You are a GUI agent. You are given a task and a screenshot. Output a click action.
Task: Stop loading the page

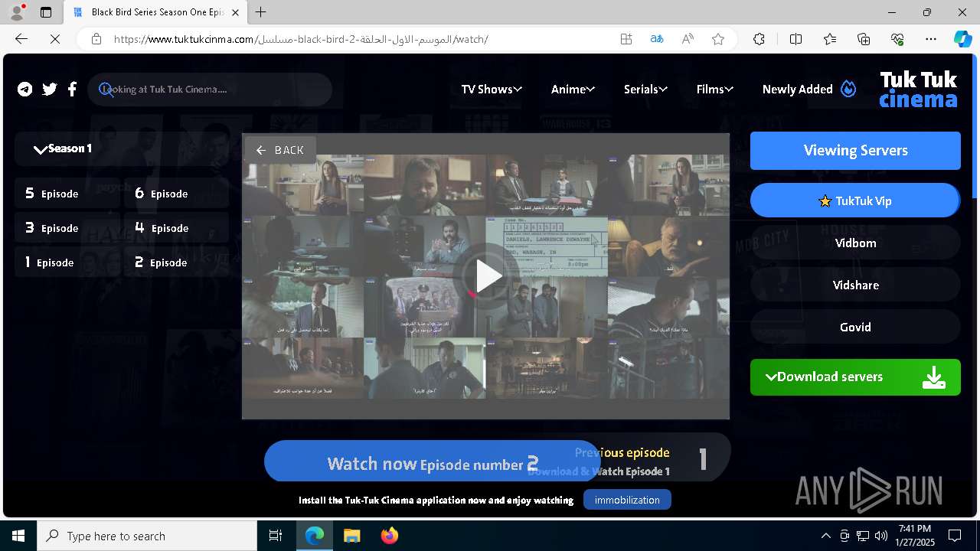(55, 39)
